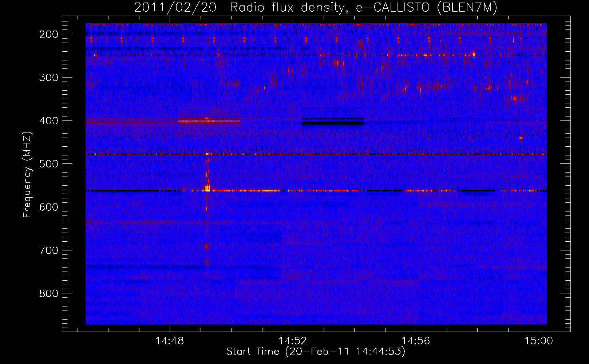
Task: Click the 14:52 time axis label
Action: [x=293, y=341]
